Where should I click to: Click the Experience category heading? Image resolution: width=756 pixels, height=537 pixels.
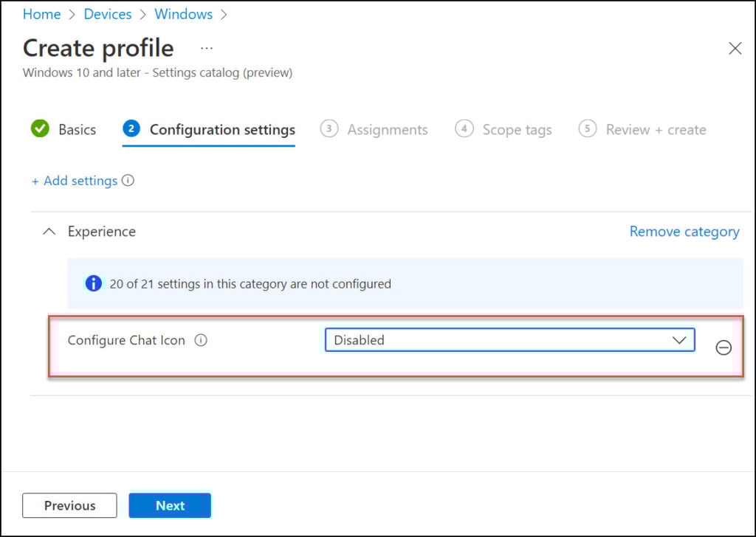point(102,232)
